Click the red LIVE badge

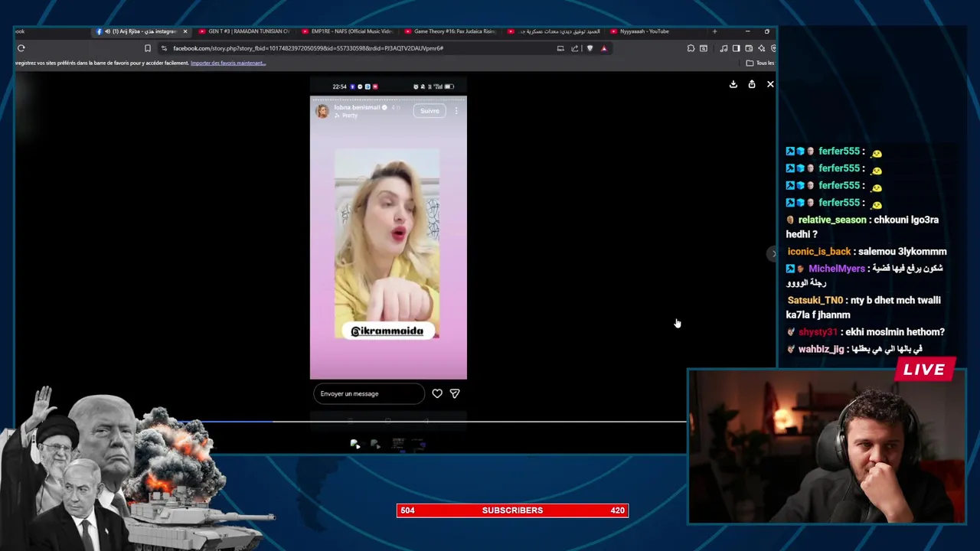pyautogui.click(x=924, y=370)
